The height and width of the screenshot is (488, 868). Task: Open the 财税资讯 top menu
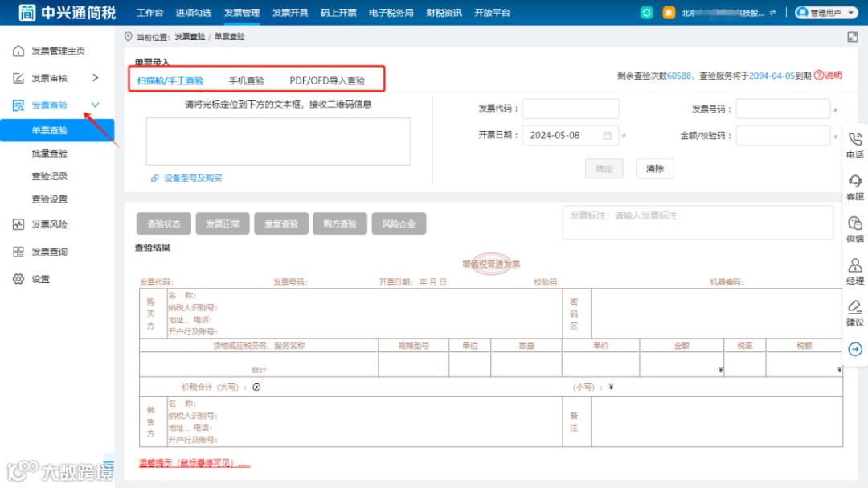444,13
